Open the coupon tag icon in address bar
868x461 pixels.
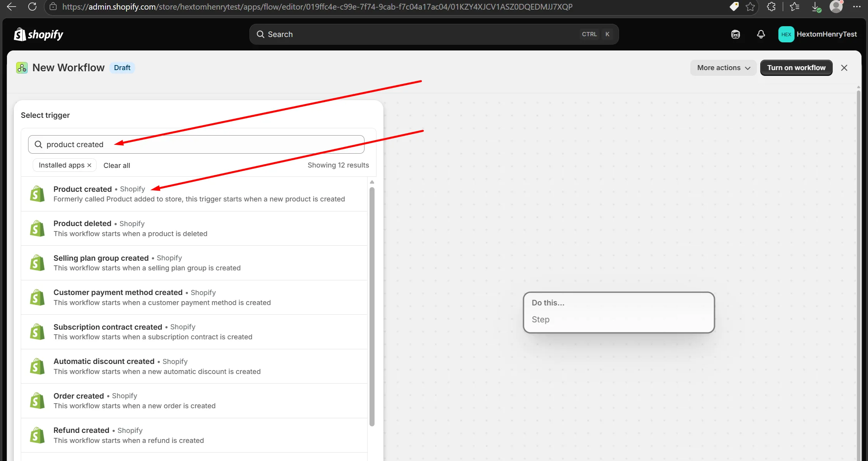734,7
